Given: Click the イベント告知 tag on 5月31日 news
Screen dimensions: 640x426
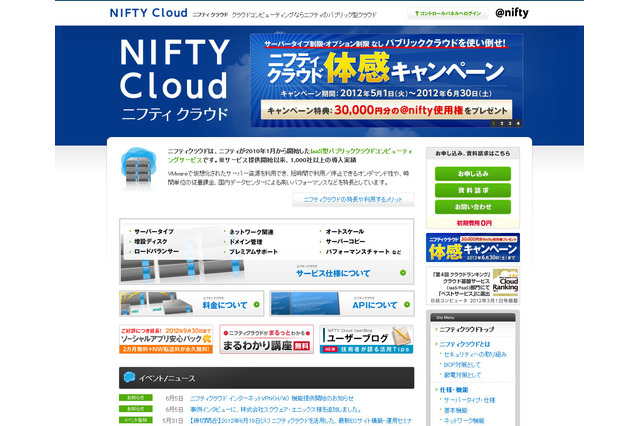Looking at the screenshot, I should tap(136, 420).
